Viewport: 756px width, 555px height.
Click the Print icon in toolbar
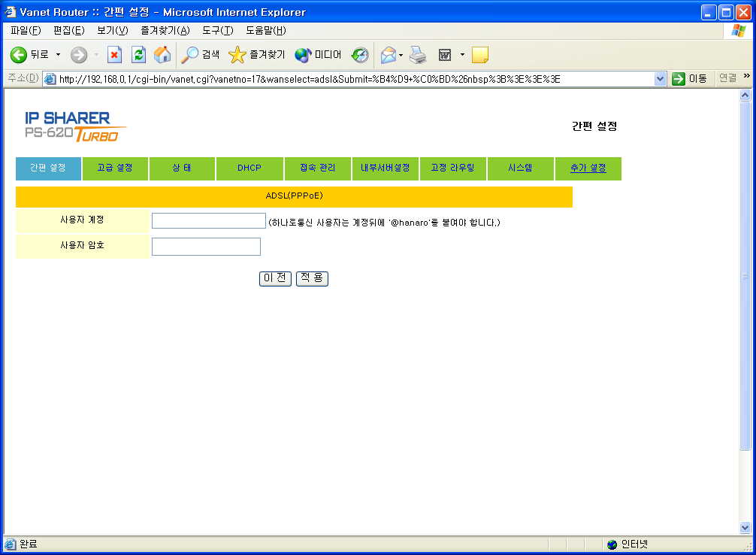coord(418,55)
